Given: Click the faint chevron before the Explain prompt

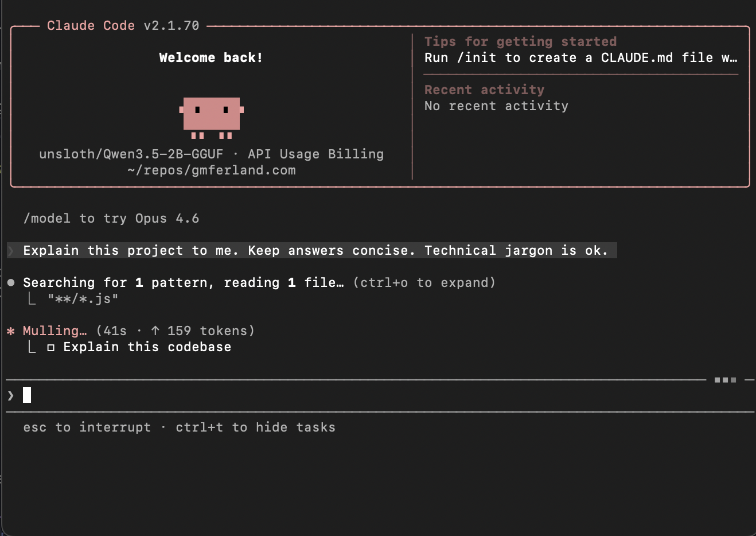Looking at the screenshot, I should pos(10,251).
